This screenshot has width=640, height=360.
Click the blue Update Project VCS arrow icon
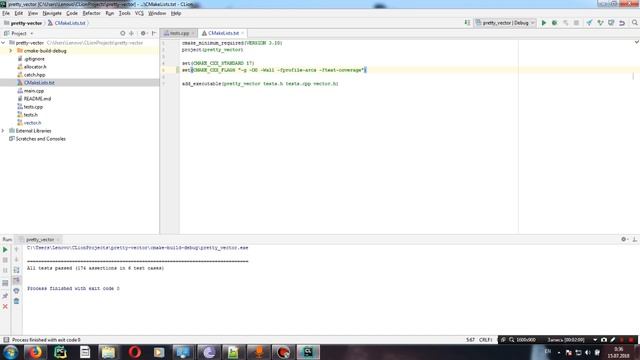(589, 23)
